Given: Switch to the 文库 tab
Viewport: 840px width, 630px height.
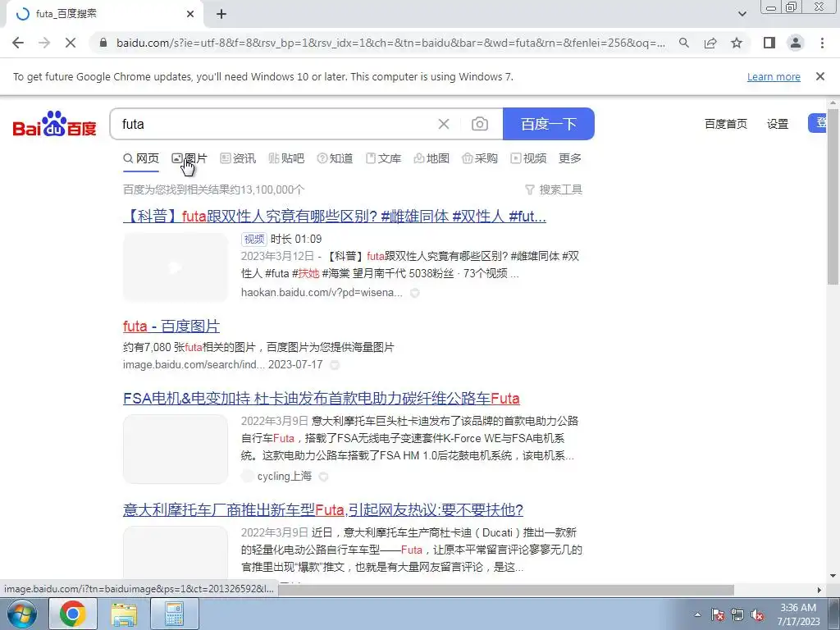Looking at the screenshot, I should [383, 158].
